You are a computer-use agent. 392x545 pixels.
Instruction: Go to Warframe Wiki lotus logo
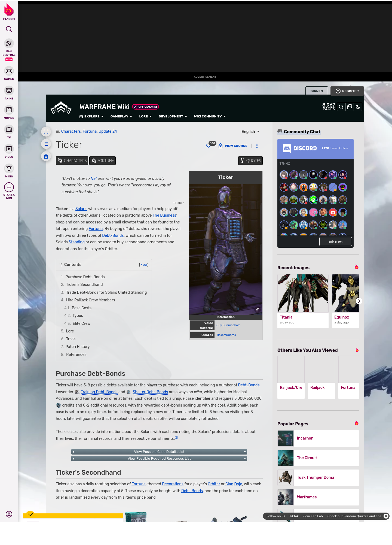[61, 108]
